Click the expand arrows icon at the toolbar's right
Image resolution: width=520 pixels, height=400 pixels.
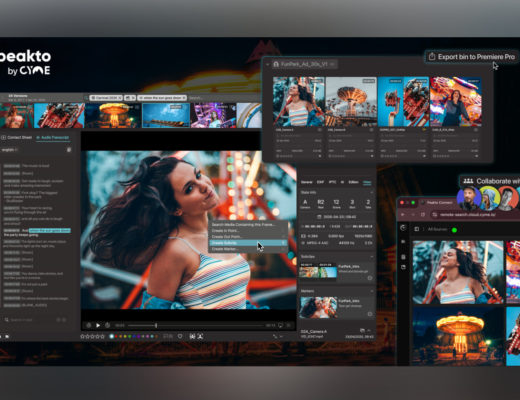point(275,336)
